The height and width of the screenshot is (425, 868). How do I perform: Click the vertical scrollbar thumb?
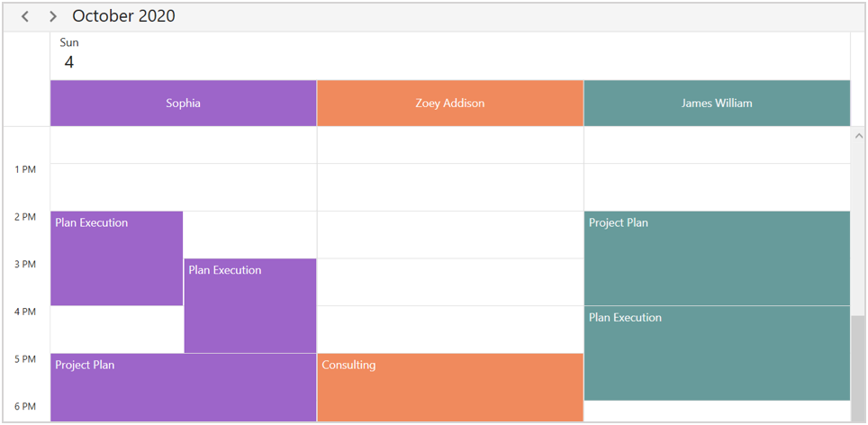point(858,367)
